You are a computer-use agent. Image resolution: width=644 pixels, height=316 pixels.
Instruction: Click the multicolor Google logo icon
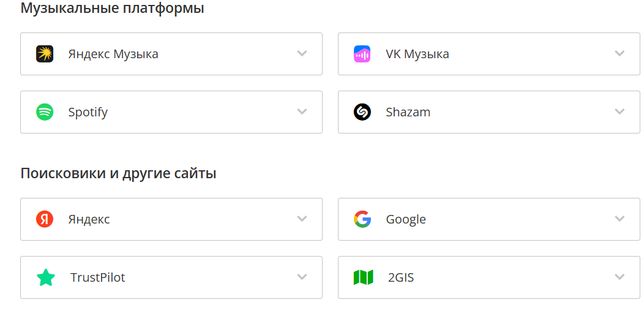point(362,219)
